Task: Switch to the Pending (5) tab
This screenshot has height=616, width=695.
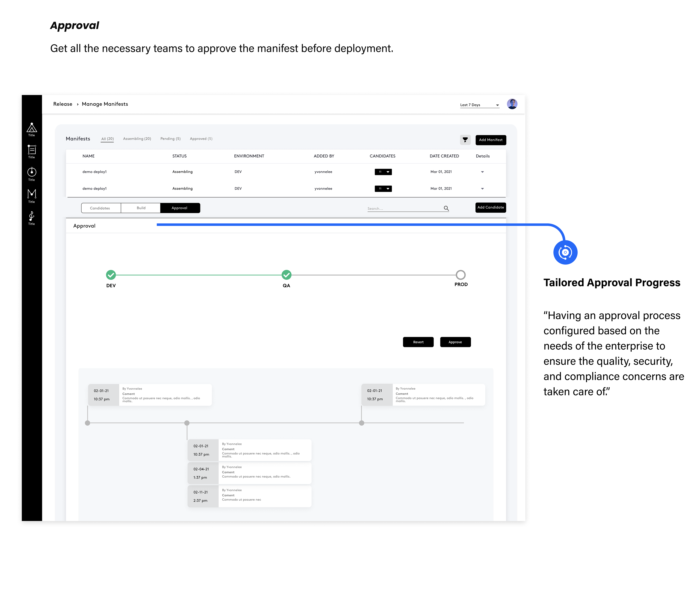Action: pyautogui.click(x=170, y=139)
